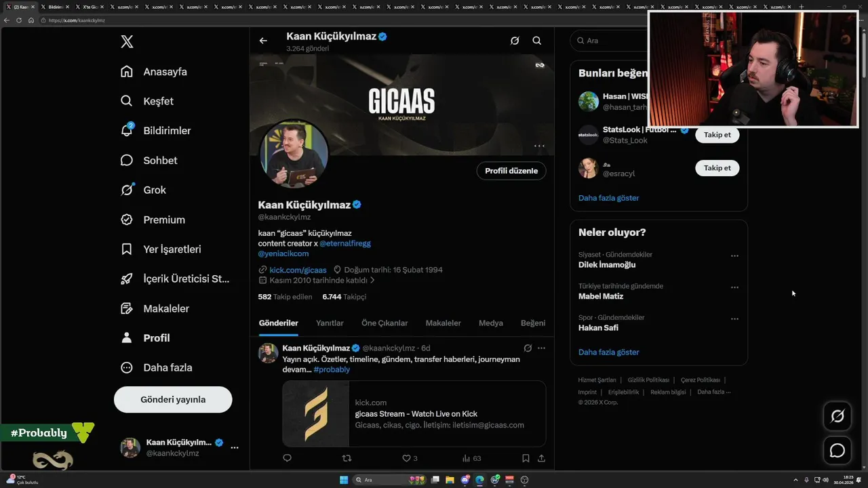Share the Yayın açık post
This screenshot has height=488, width=868.
click(541, 458)
